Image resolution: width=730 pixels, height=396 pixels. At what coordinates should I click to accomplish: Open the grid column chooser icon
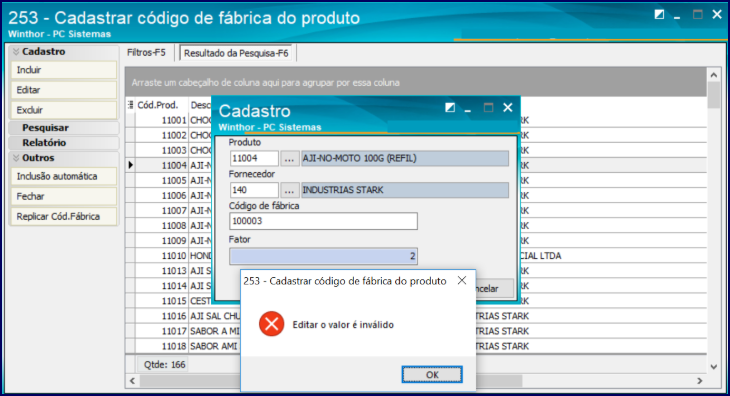(130, 105)
